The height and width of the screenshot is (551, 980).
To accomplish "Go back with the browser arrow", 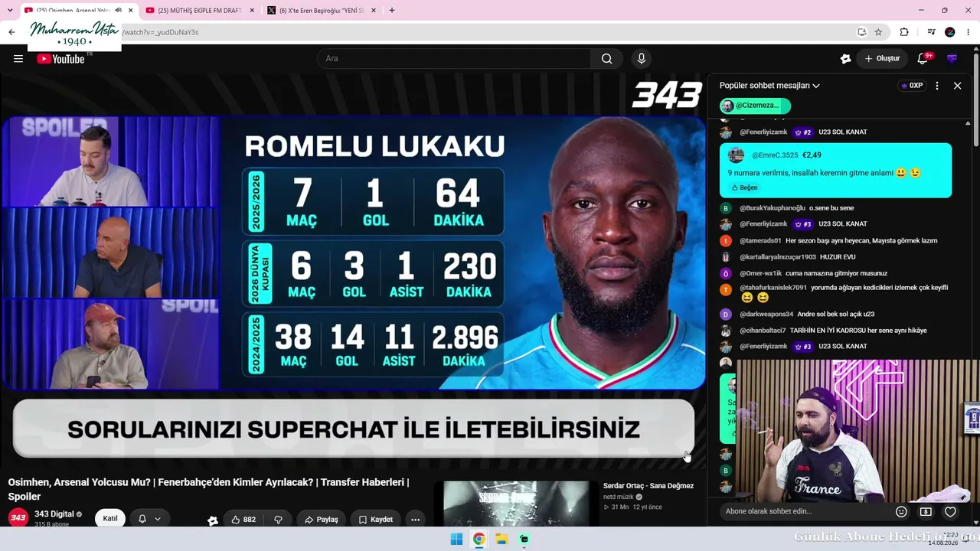I will coord(11,32).
